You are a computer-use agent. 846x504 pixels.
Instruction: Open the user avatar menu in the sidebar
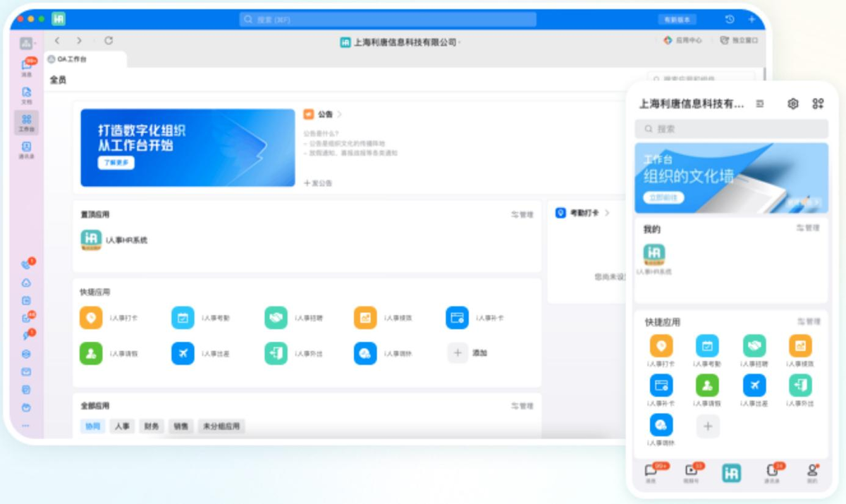pos(27,44)
